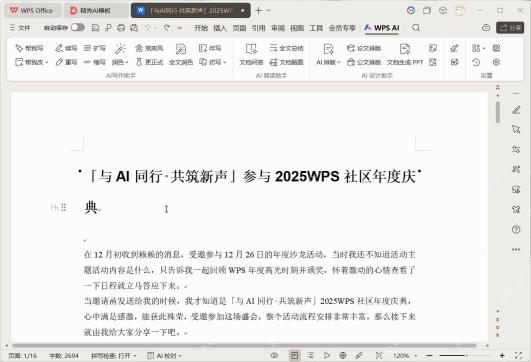Open the quick access toolbar customize chevron
This screenshot has height=362, width=531.
click(x=179, y=28)
